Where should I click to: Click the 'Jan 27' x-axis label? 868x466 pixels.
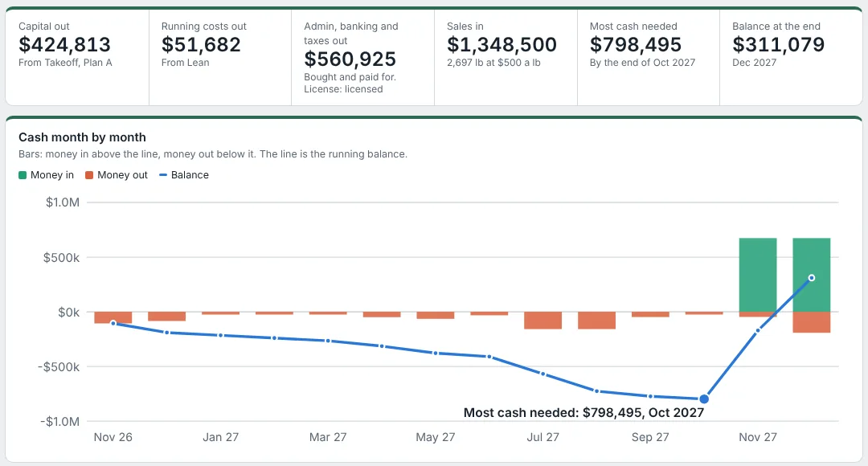pyautogui.click(x=220, y=437)
